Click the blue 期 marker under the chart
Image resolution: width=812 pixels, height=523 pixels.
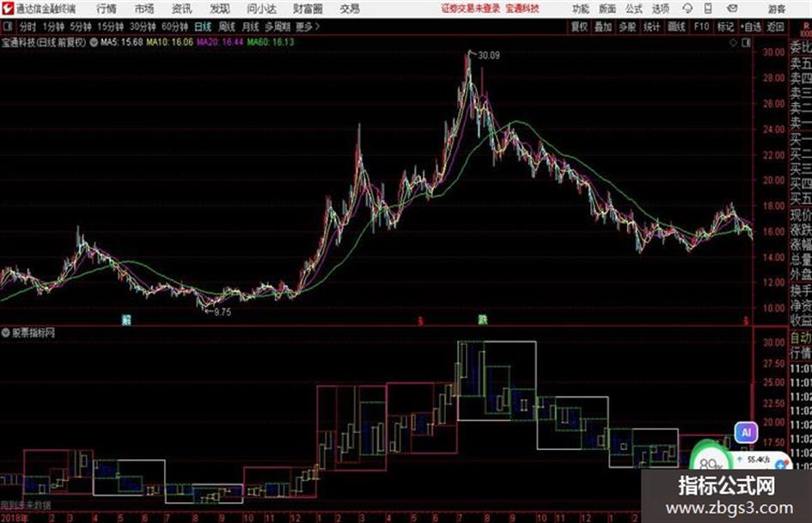click(125, 319)
